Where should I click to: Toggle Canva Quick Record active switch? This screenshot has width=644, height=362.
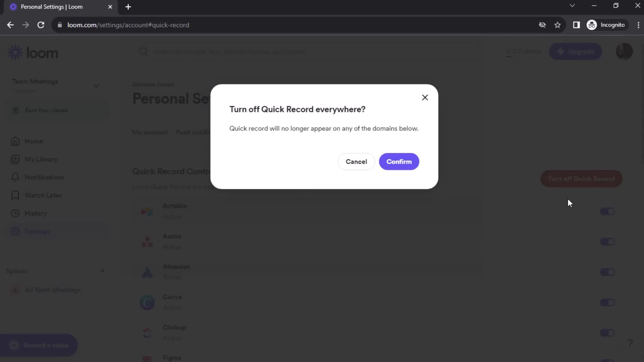(608, 303)
